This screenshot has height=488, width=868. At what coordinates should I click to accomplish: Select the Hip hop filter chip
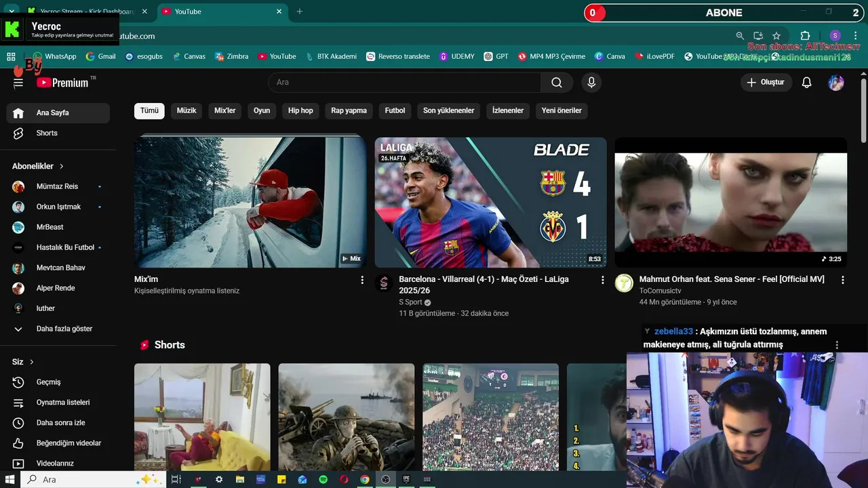300,110
